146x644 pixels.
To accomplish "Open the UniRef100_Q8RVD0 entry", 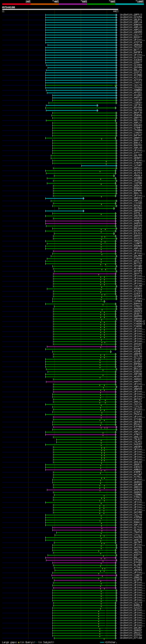I will coord(131,211).
